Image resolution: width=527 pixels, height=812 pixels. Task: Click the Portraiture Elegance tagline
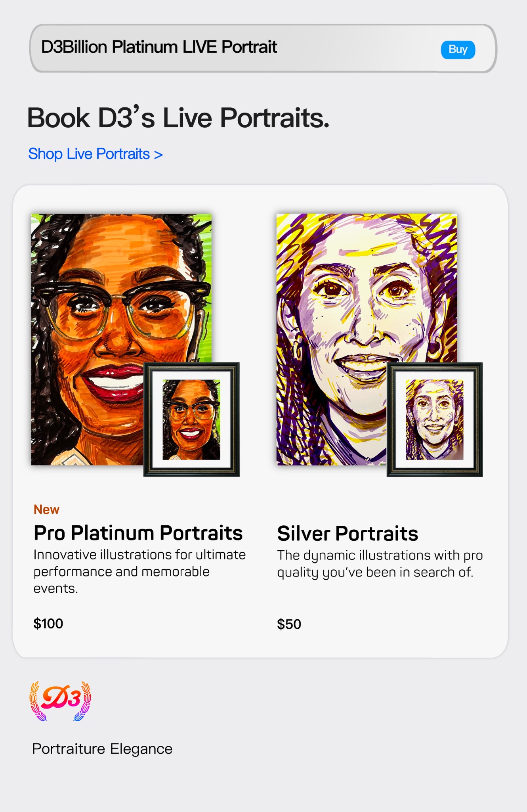coord(102,749)
